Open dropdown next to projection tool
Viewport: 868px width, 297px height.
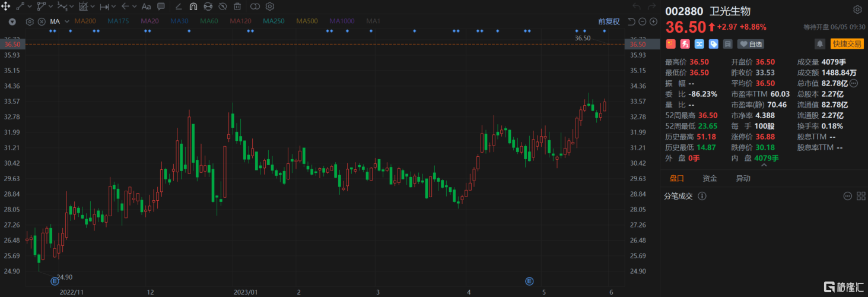(x=93, y=7)
